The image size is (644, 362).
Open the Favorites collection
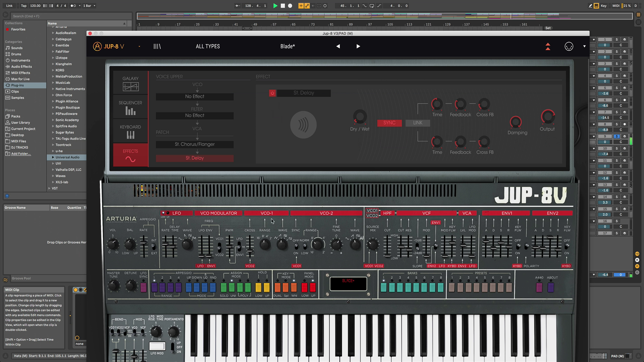(x=18, y=29)
